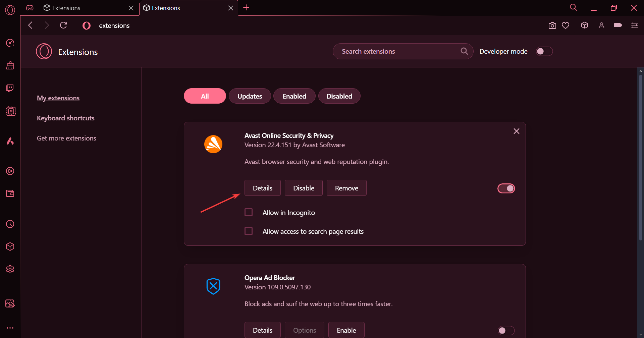Open the wallet icon in sidebar
The width and height of the screenshot is (644, 338).
(x=10, y=193)
